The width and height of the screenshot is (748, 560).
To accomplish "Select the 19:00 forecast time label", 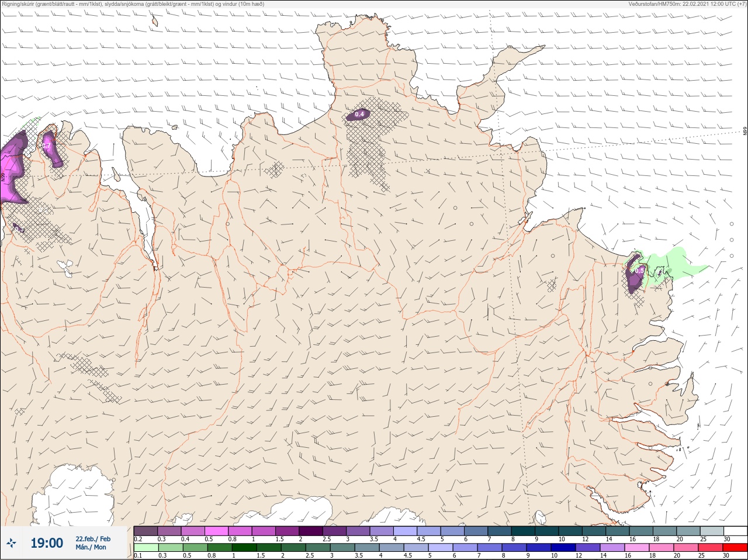I will (x=47, y=543).
